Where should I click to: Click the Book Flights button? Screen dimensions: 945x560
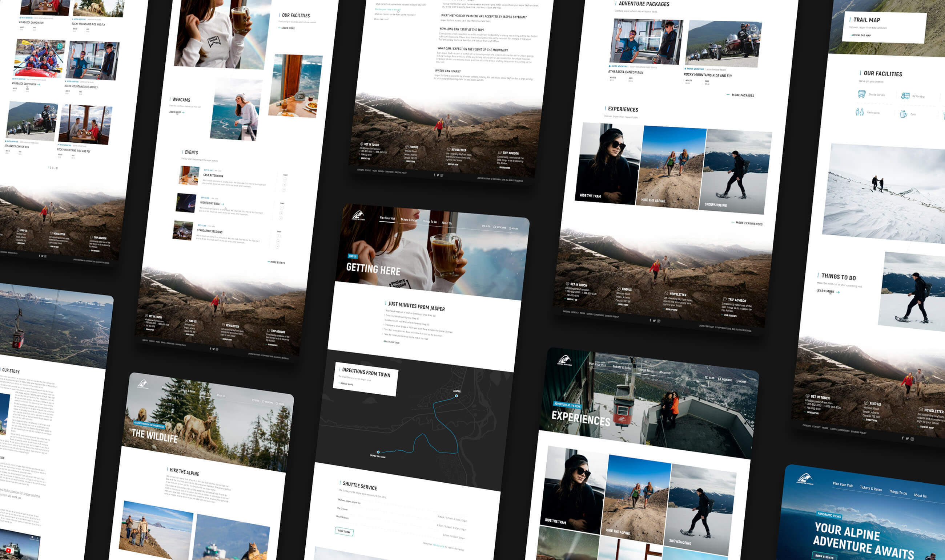tap(824, 556)
